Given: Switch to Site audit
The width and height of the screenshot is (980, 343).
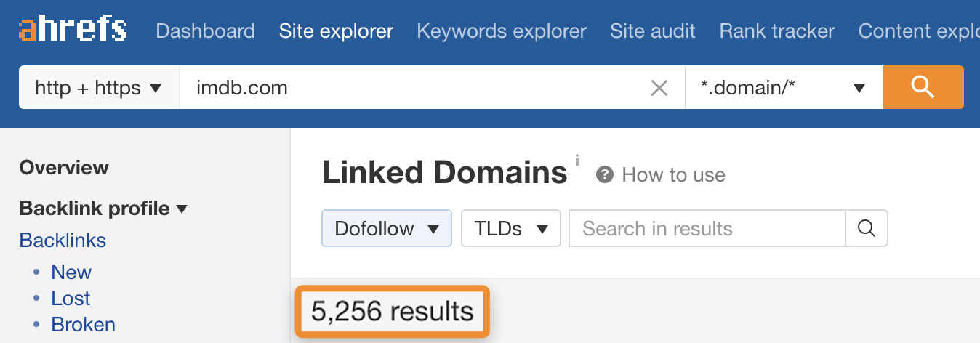Looking at the screenshot, I should click(x=653, y=31).
